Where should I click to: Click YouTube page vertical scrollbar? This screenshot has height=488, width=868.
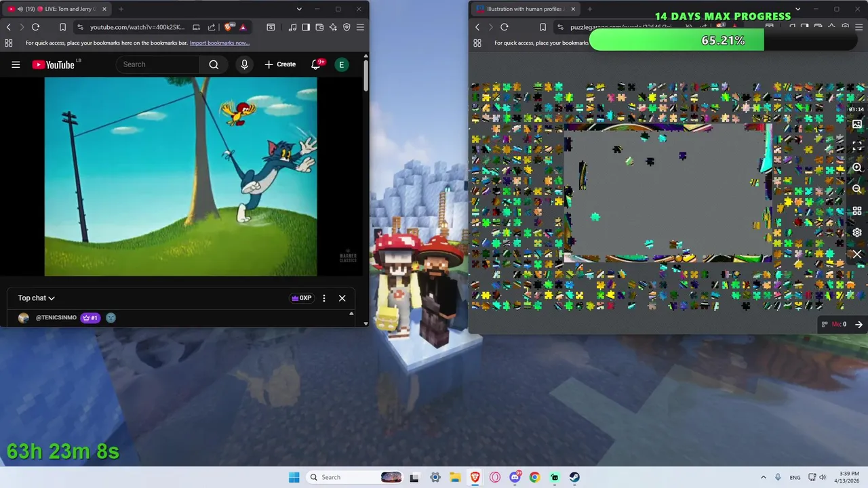[366, 76]
